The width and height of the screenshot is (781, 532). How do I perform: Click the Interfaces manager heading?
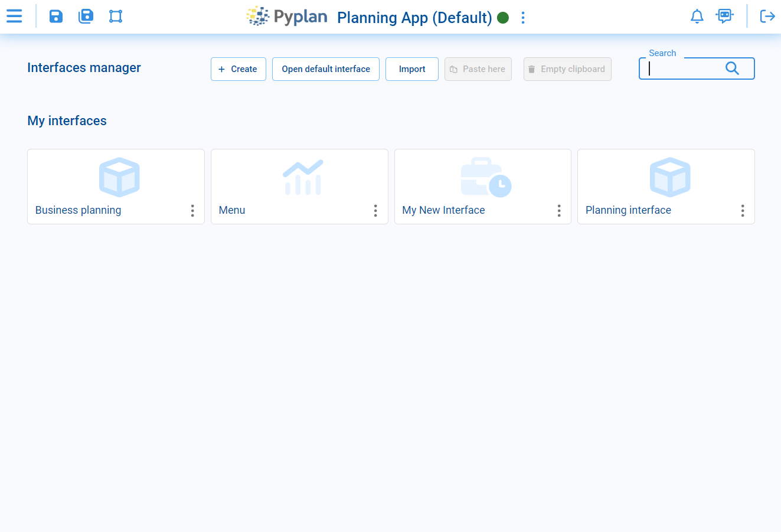click(x=84, y=68)
